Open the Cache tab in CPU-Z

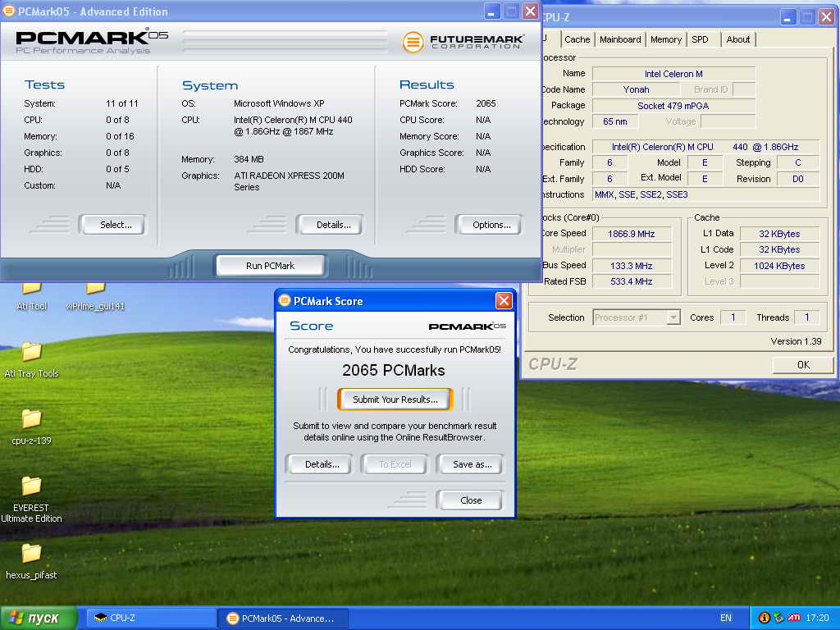pyautogui.click(x=577, y=39)
